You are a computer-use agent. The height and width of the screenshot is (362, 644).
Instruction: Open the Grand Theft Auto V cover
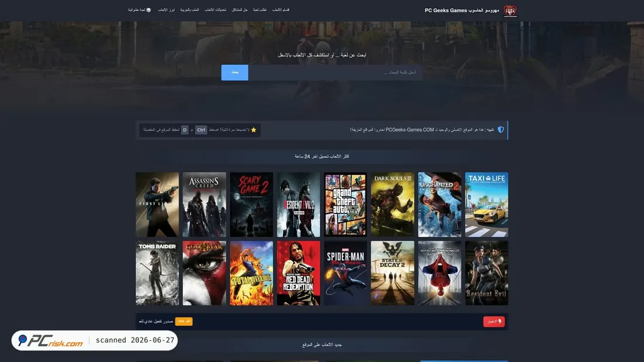point(345,205)
